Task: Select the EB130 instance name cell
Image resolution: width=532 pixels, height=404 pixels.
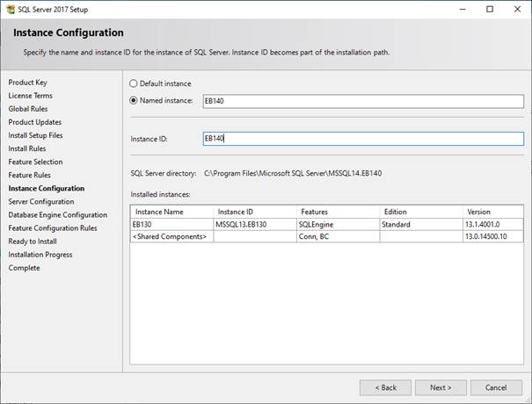Action: click(x=172, y=224)
